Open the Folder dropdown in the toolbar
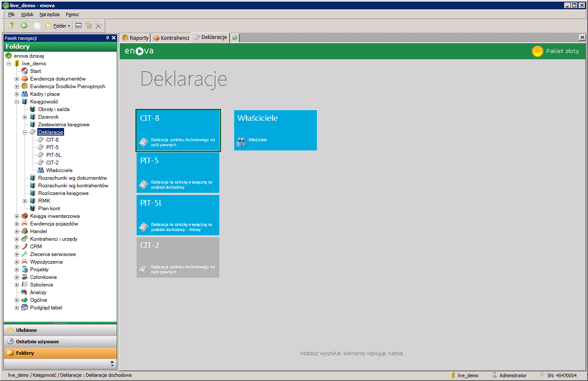Image resolution: width=588 pixels, height=381 pixels. coord(58,25)
